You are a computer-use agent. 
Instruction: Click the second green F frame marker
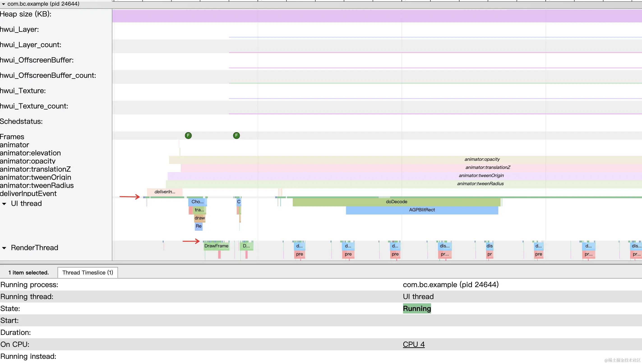236,136
